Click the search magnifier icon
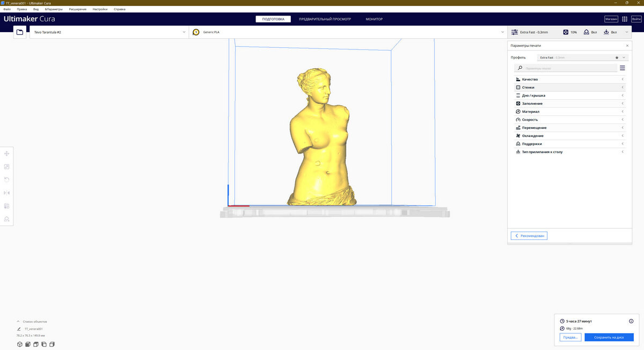This screenshot has width=644, height=350. (520, 68)
